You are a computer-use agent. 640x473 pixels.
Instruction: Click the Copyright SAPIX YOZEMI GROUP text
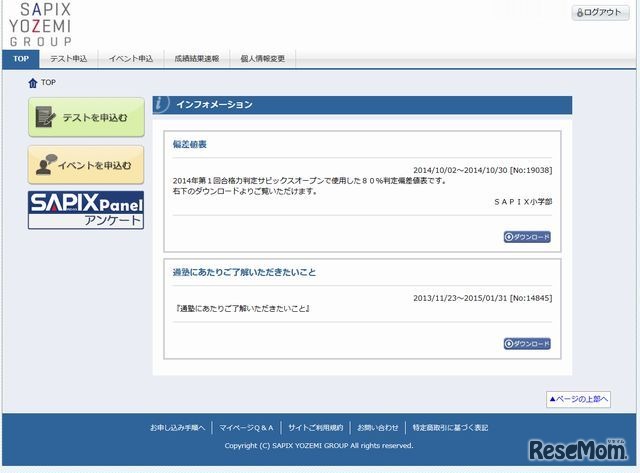(x=319, y=446)
